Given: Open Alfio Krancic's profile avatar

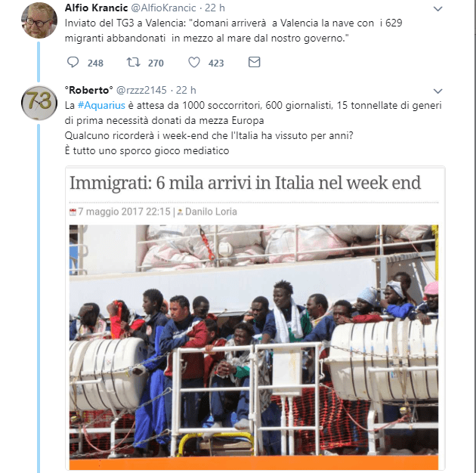Looking at the screenshot, I should click(39, 20).
